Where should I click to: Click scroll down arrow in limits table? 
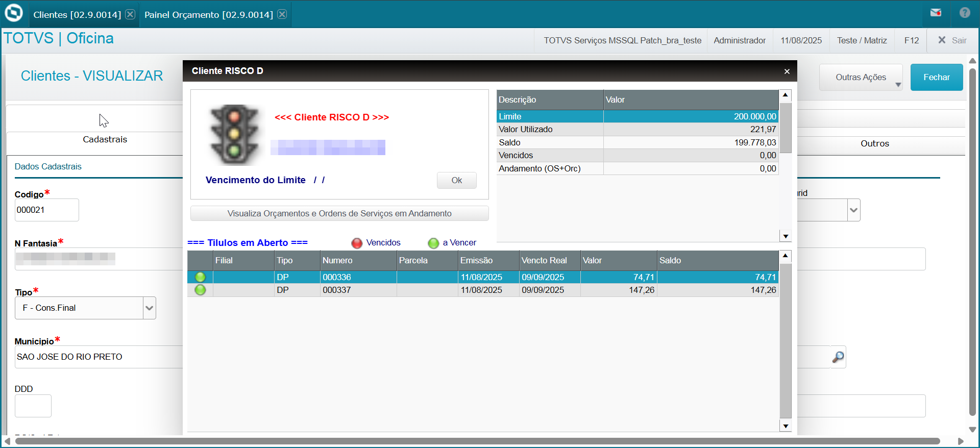coord(786,236)
